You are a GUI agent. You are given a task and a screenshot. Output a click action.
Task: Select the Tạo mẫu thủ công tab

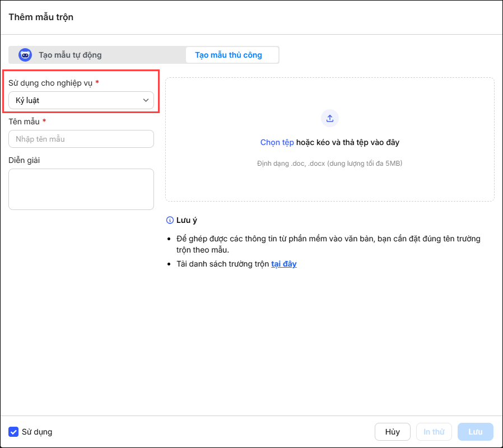pos(229,55)
